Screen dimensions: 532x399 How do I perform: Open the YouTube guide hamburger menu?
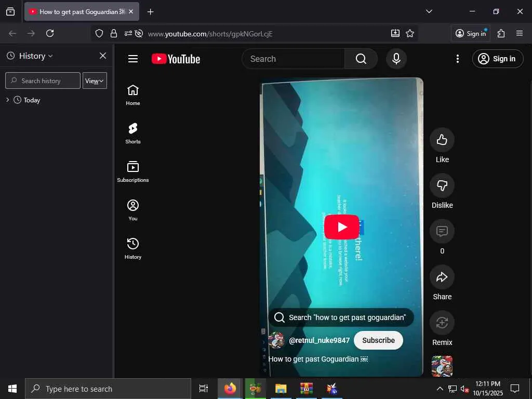tap(132, 59)
